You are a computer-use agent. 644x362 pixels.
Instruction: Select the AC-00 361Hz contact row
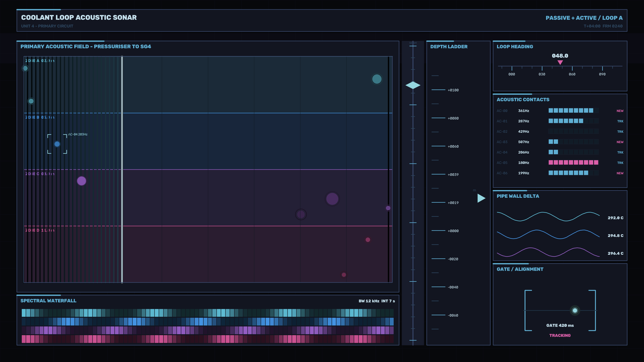[560, 111]
